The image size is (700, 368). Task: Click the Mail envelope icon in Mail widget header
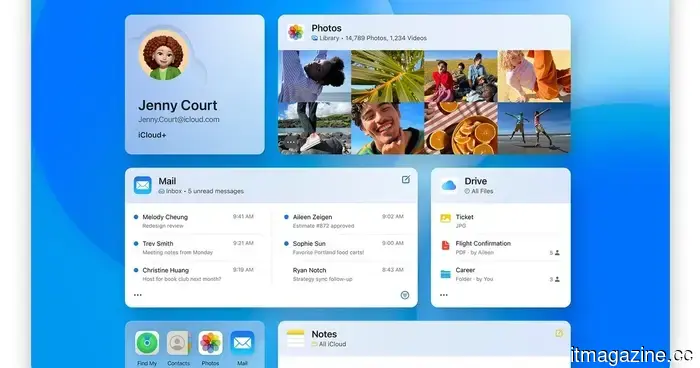143,185
